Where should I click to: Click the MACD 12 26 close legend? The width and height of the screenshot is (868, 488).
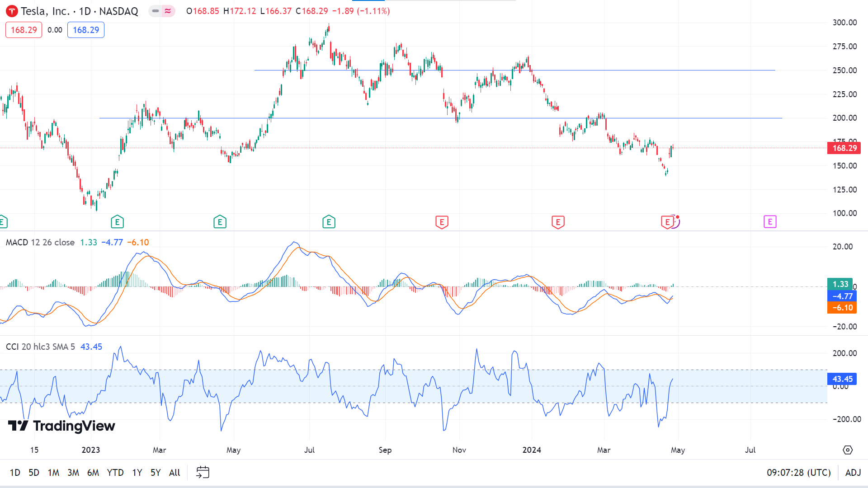point(40,242)
